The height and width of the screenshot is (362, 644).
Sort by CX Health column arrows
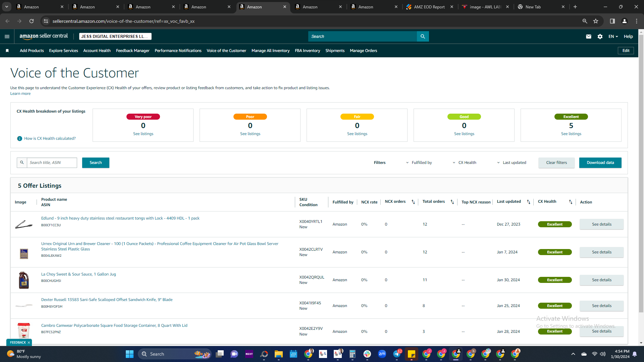click(571, 202)
